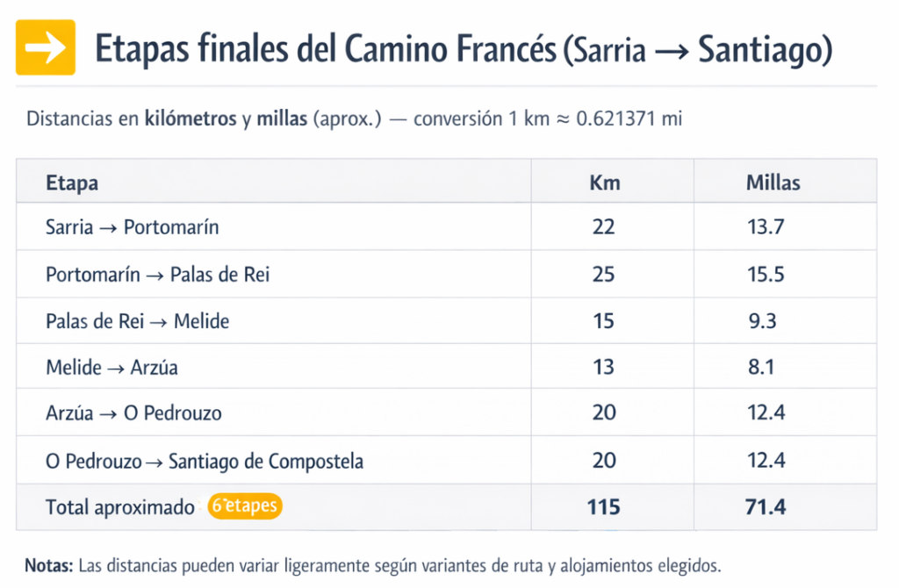Image resolution: width=899 pixels, height=588 pixels.
Task: Select the 22 km cell for Sarria
Action: tap(604, 227)
